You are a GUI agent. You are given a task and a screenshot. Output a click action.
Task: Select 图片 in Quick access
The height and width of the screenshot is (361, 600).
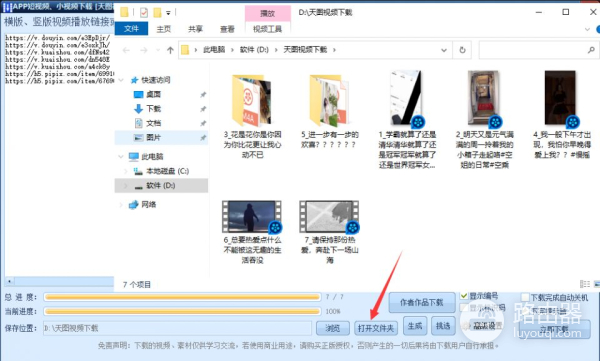153,137
